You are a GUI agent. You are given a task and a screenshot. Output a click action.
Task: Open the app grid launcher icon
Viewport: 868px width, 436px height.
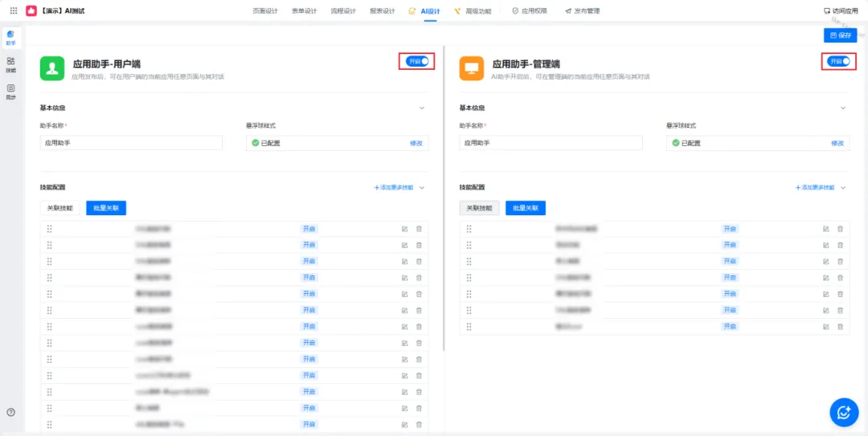click(x=13, y=11)
